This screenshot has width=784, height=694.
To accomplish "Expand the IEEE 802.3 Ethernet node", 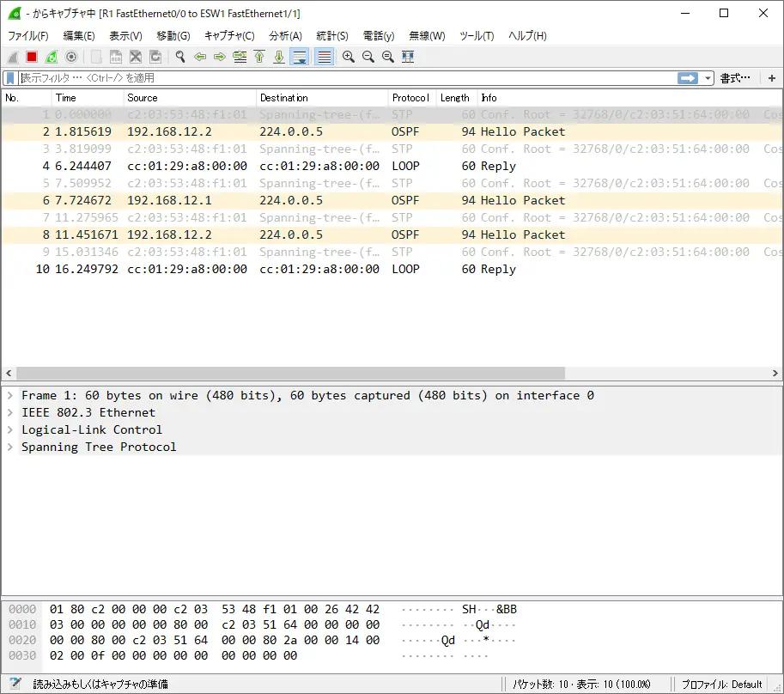I will tap(10, 412).
